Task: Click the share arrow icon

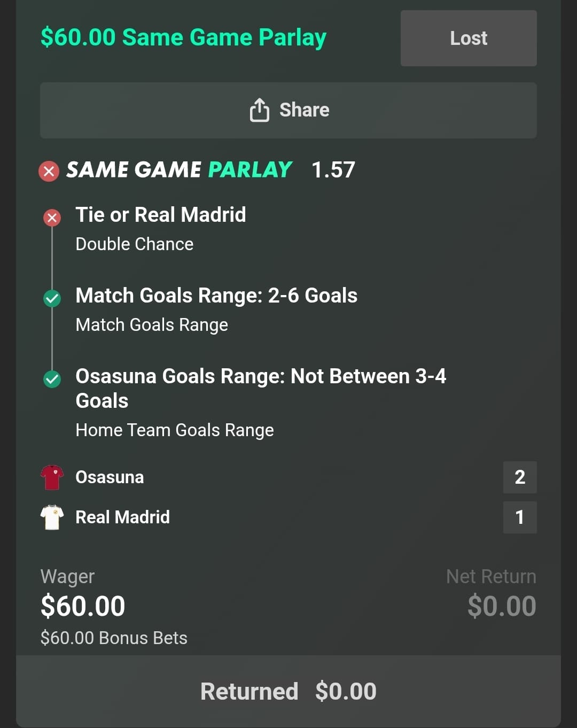Action: pyautogui.click(x=260, y=110)
